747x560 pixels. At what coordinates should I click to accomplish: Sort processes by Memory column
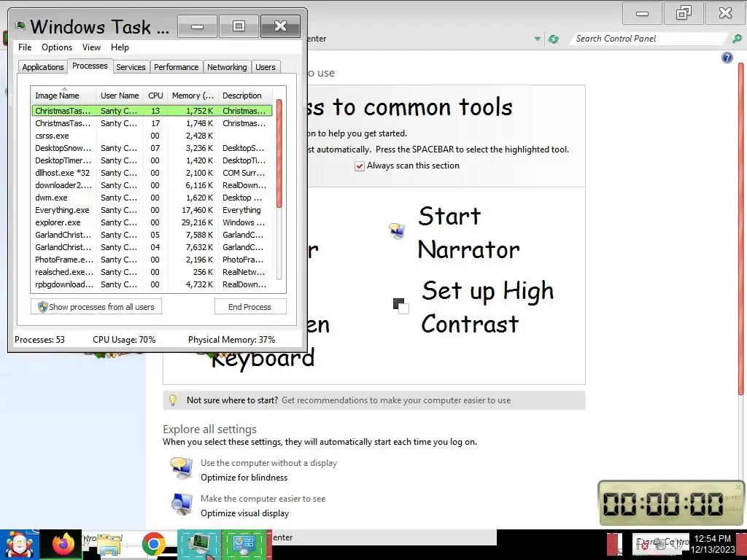click(193, 96)
